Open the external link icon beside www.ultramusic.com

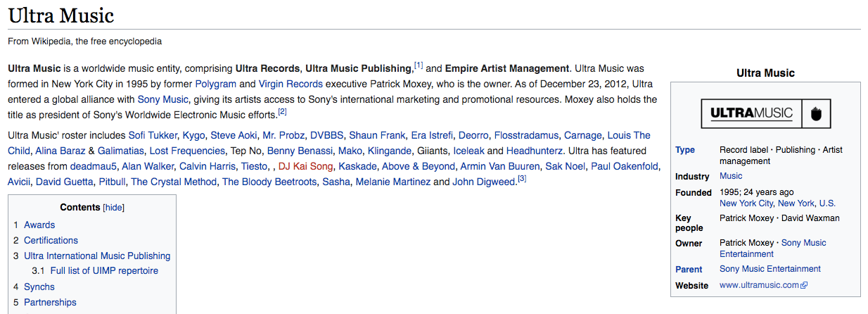tap(804, 286)
